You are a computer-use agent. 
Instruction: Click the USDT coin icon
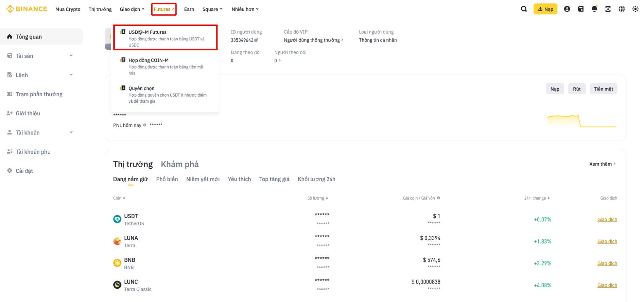(x=117, y=219)
